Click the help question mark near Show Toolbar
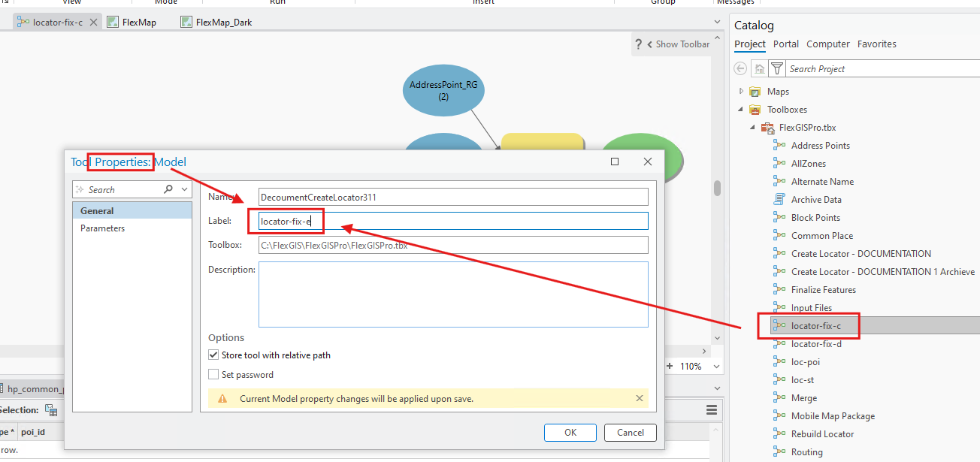Screen dimensions: 980x462 coord(639,44)
